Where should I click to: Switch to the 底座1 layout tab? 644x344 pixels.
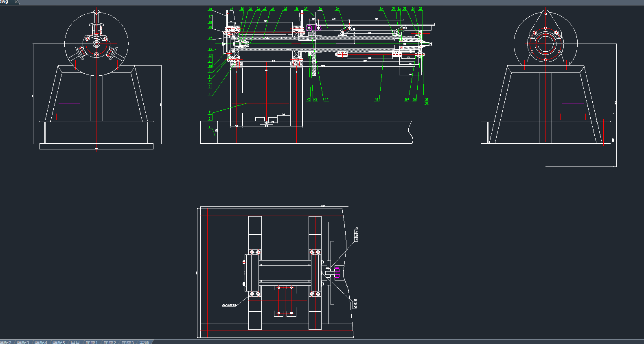coord(92,342)
